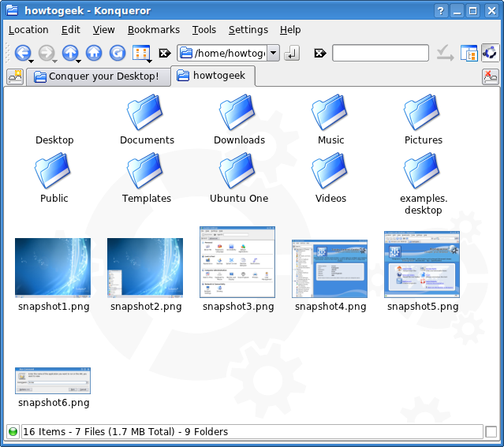The image size is (504, 447).
Task: Select the snapshot4.png thumbnail
Action: click(x=330, y=269)
